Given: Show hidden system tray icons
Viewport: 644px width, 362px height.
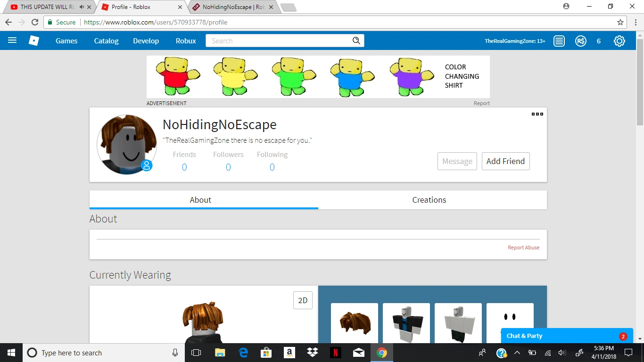Looking at the screenshot, I should pyautogui.click(x=517, y=353).
